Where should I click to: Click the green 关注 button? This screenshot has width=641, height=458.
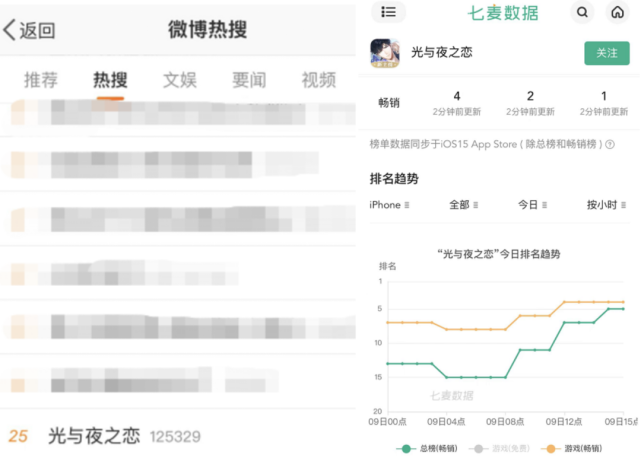pos(606,53)
